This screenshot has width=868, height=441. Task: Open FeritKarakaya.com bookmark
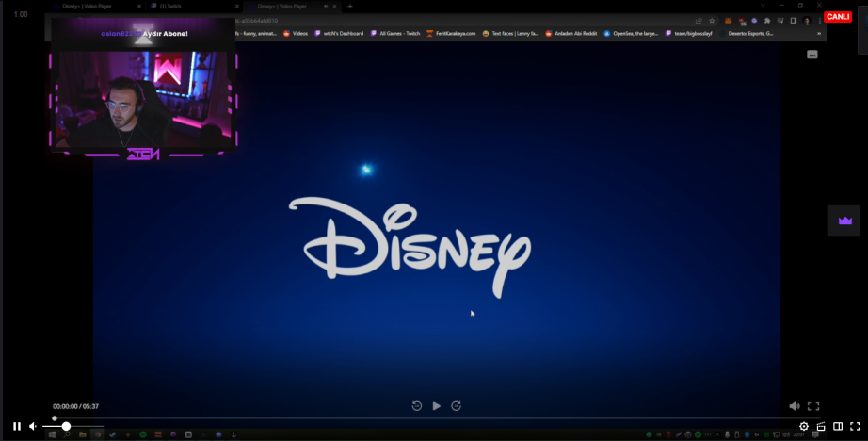point(451,33)
